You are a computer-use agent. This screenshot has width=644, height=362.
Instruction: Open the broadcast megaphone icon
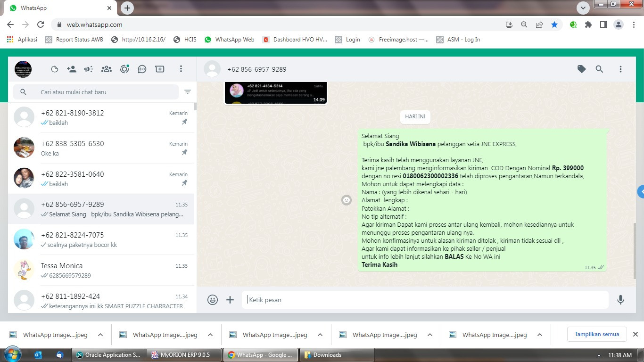point(89,69)
